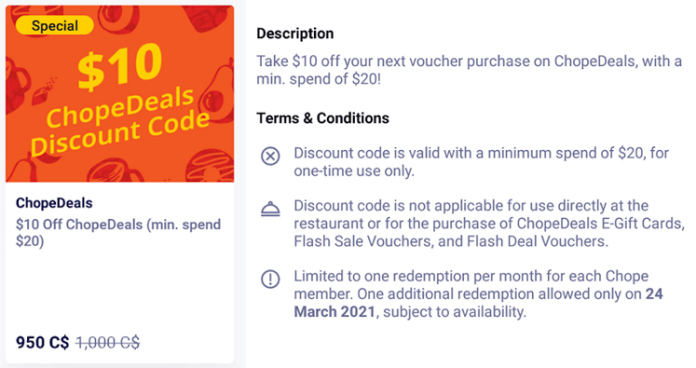The image size is (696, 368).
Task: Click the ChopeDeals merchant name
Action: 54,203
